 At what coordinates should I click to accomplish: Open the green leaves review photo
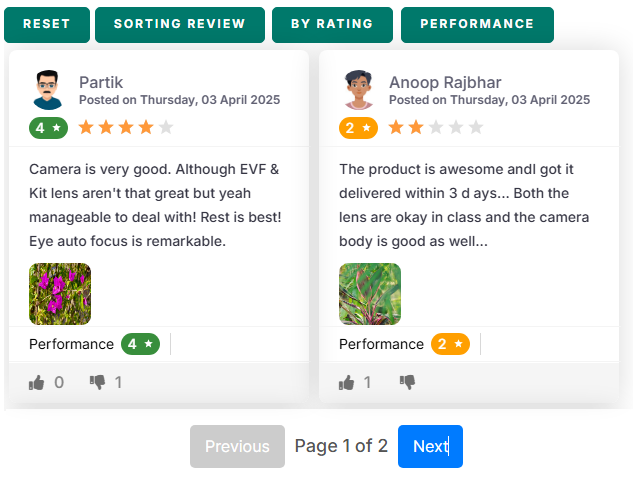tap(370, 294)
